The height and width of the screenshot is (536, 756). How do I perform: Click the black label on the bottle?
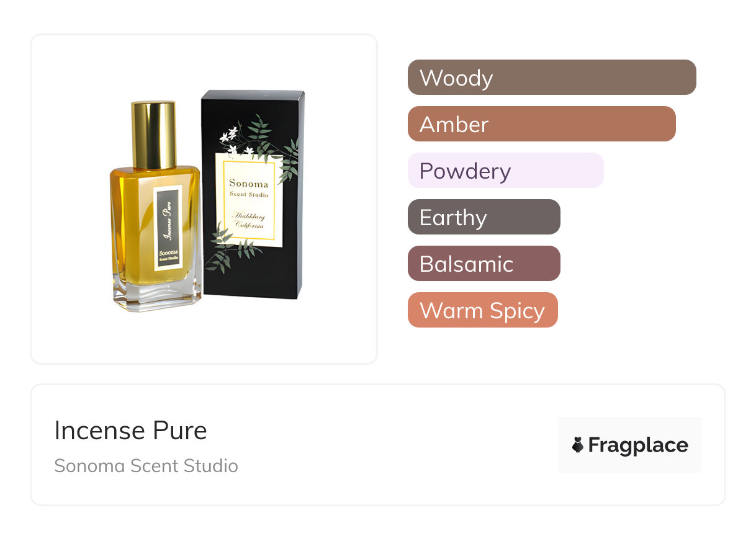167,229
